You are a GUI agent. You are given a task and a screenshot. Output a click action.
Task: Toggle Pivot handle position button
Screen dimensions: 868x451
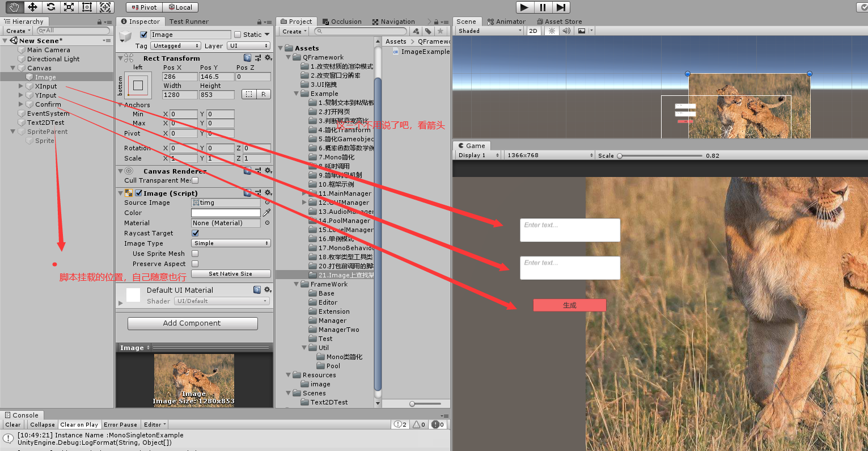coord(144,7)
